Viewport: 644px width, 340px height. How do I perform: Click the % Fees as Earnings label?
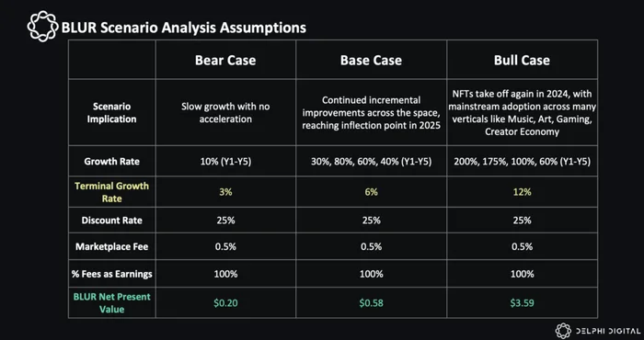click(x=111, y=274)
